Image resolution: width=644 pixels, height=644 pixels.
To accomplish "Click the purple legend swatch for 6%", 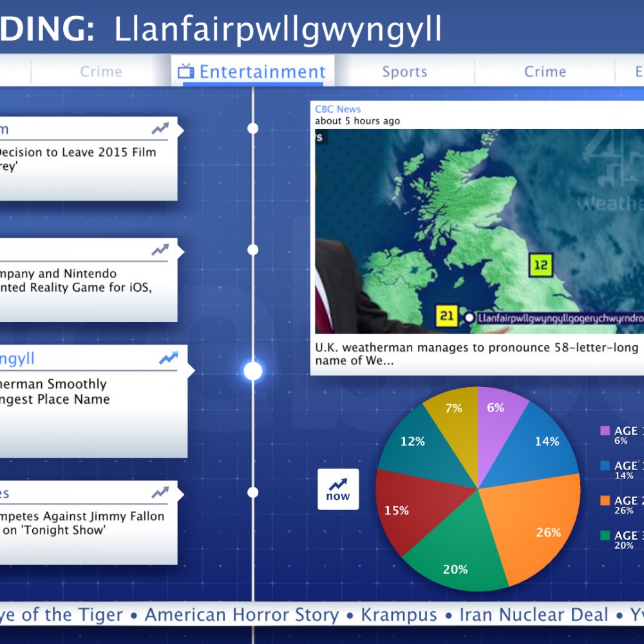I will point(605,430).
